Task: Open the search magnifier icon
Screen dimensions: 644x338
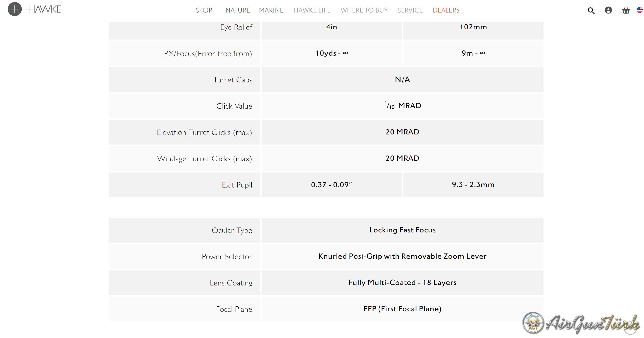Action: (x=591, y=10)
